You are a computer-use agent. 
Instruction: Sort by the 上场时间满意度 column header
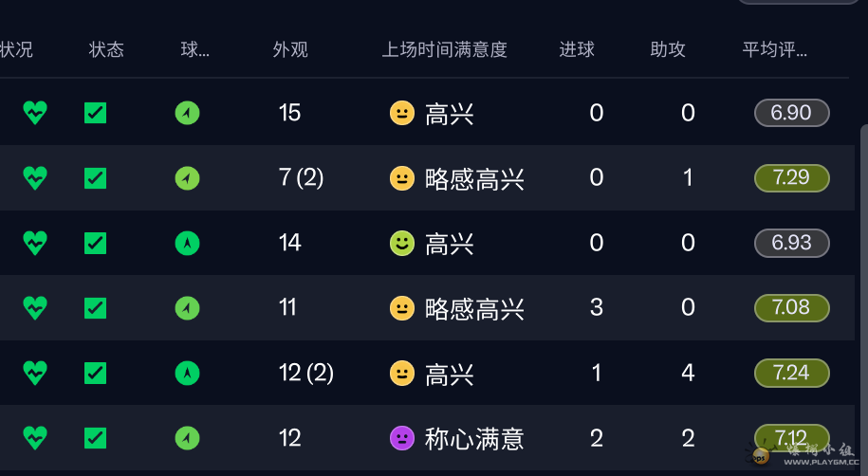[444, 49]
